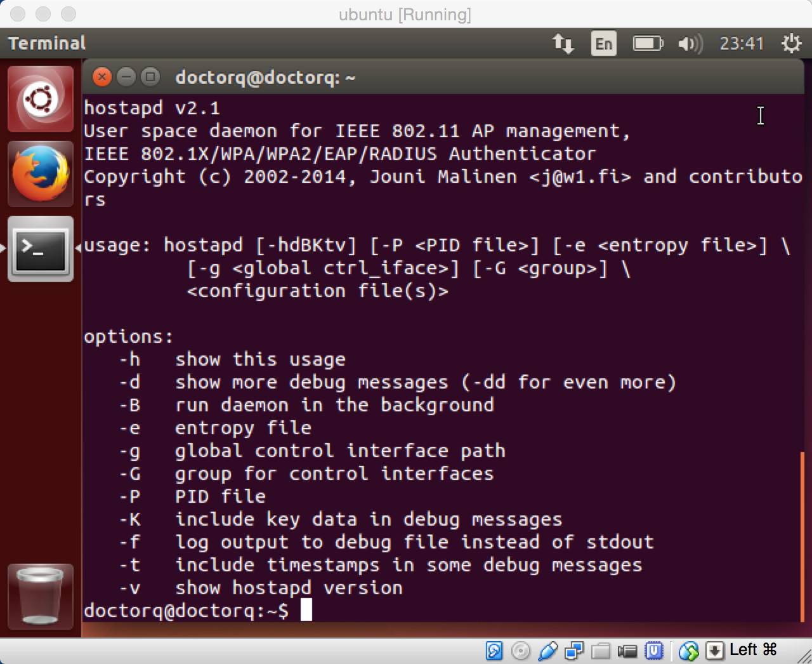Click the VirtualBox network adapters icon
Viewport: 812px width, 664px height.
point(574,651)
